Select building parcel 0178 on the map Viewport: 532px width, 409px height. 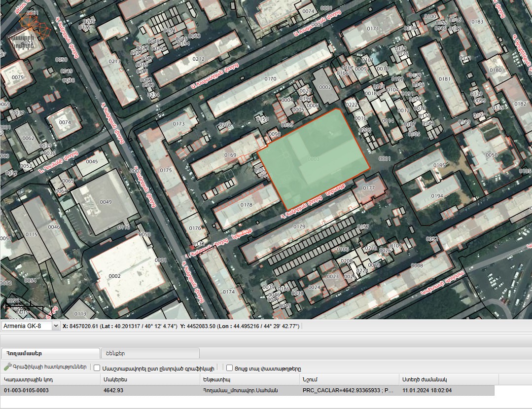tap(246, 205)
